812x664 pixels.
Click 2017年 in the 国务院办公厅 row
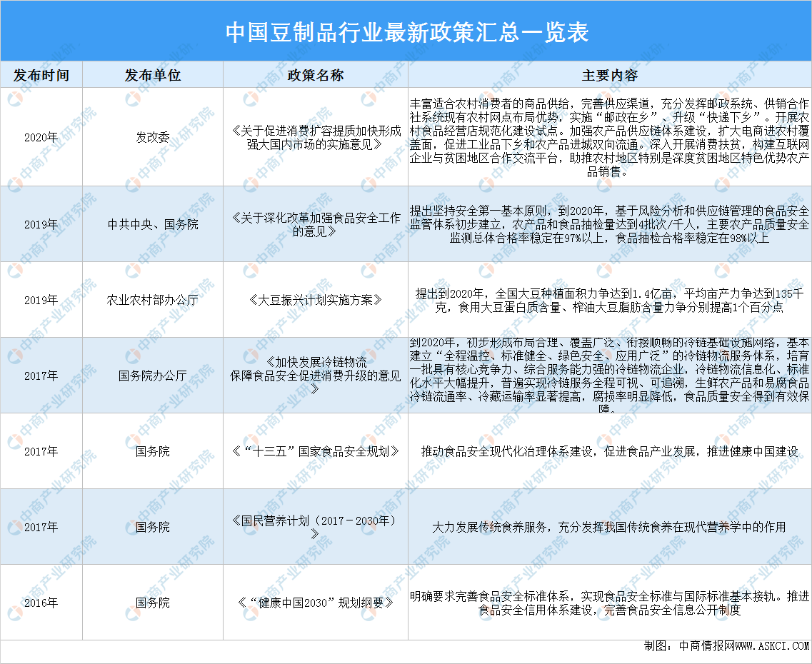(41, 376)
